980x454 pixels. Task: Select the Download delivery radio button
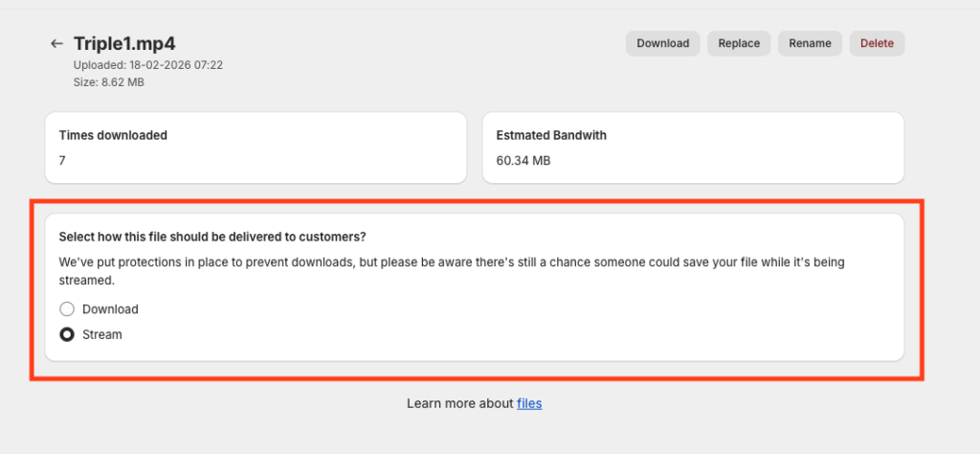pyautogui.click(x=67, y=309)
